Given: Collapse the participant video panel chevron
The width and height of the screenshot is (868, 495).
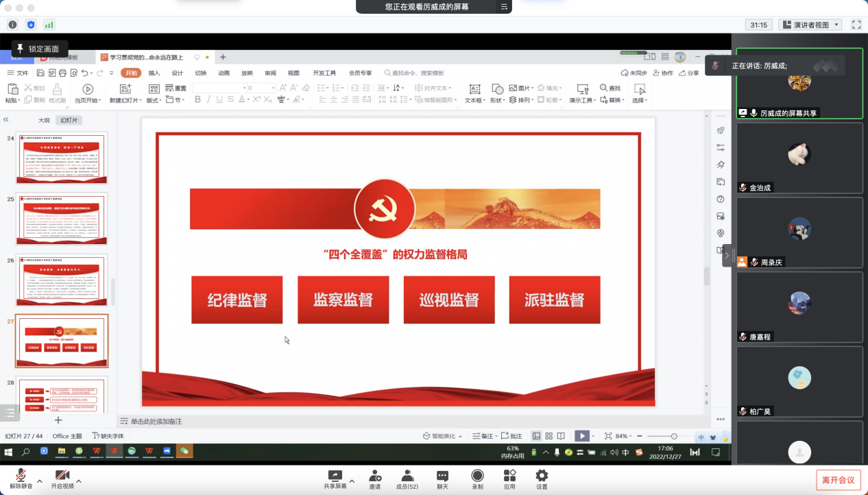Looking at the screenshot, I should (727, 255).
